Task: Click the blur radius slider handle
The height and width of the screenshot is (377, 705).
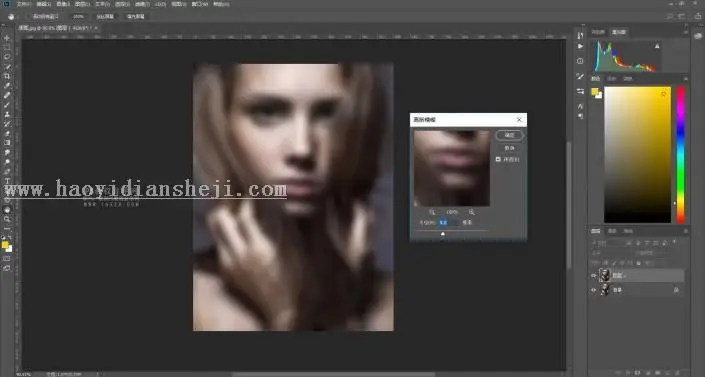Action: (x=443, y=234)
